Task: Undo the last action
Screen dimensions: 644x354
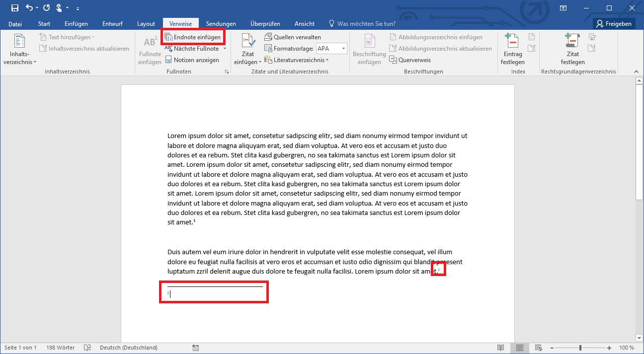Action: point(29,8)
